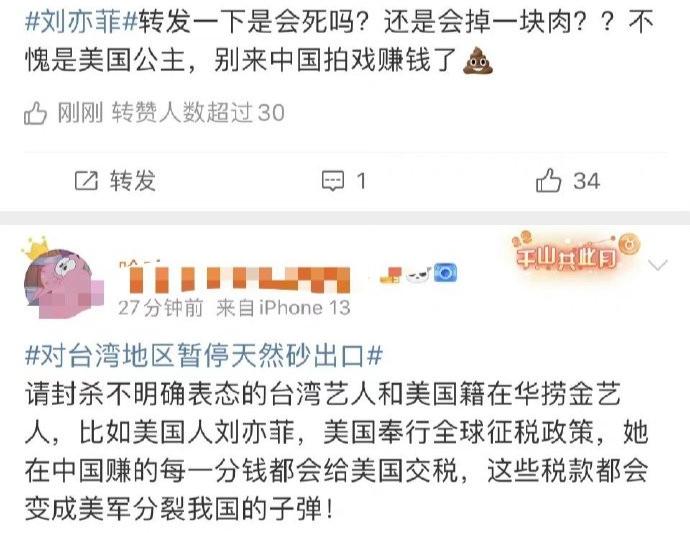Viewport: 690px width, 533px height.
Task: Open the 千山共此月 festival badge
Action: pos(576,252)
